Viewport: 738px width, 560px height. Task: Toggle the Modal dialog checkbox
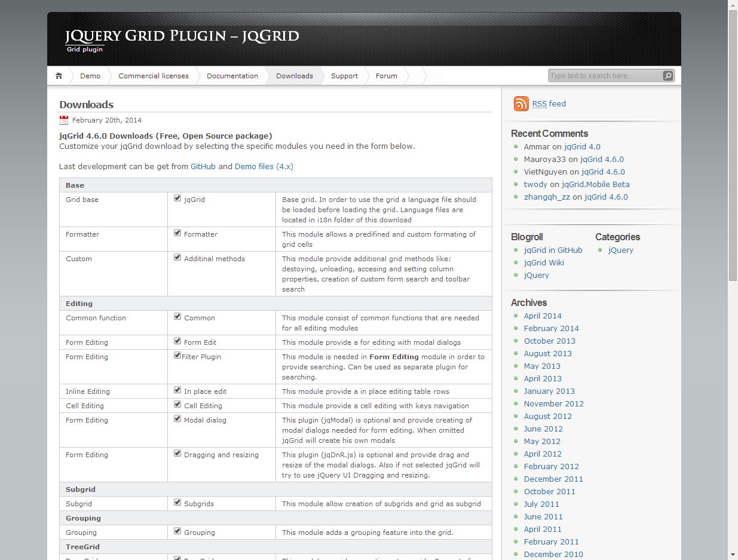[177, 419]
